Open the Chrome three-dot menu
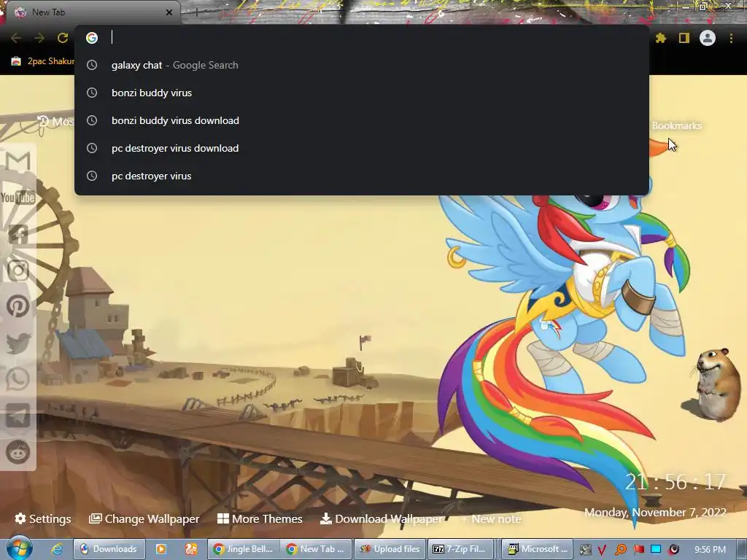This screenshot has width=747, height=560. 731,38
